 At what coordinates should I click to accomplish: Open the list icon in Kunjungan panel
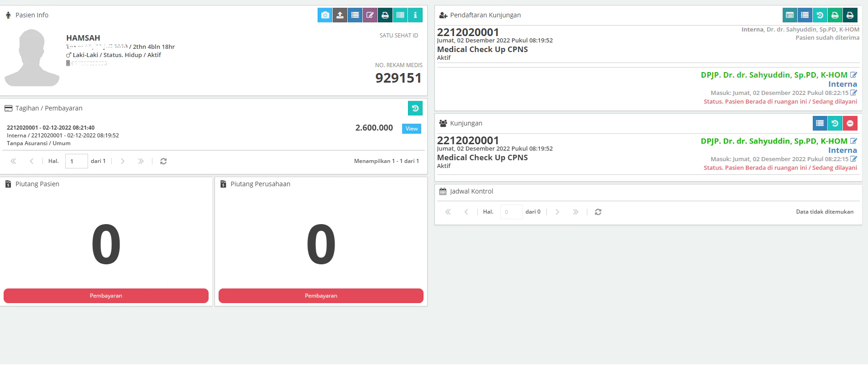pos(820,123)
